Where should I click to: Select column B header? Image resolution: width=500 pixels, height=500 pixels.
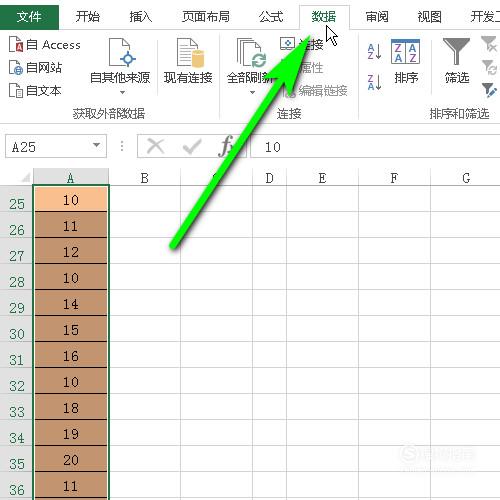pos(144,177)
